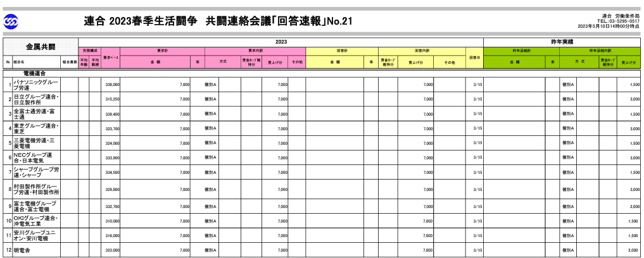
Task: Click the 333,900 base value
Action: (113, 157)
